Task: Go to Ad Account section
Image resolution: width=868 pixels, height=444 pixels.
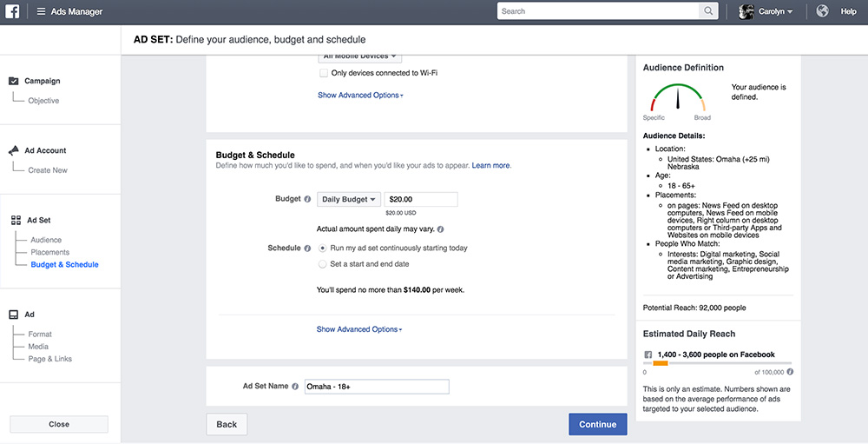Action: 45,151
